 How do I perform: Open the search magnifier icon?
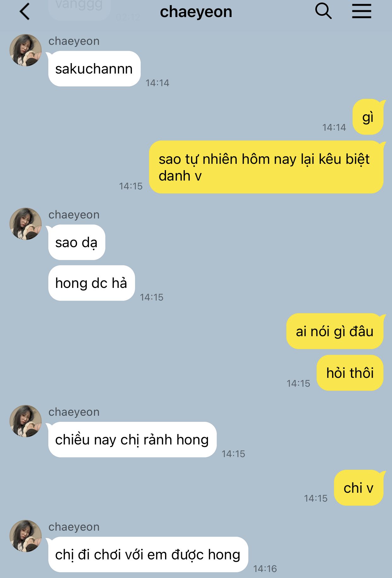tap(324, 11)
